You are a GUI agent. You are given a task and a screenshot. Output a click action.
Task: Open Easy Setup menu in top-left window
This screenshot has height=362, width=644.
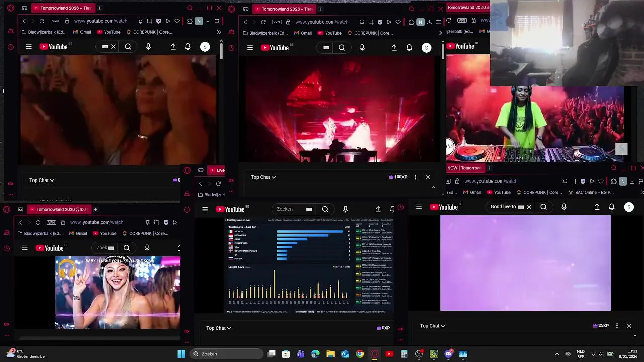(x=217, y=21)
